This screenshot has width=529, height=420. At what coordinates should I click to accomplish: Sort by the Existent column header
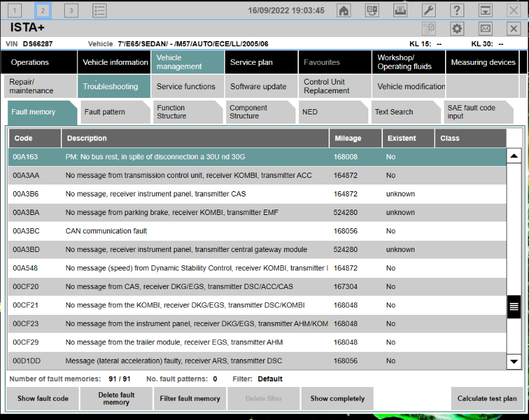pyautogui.click(x=408, y=138)
